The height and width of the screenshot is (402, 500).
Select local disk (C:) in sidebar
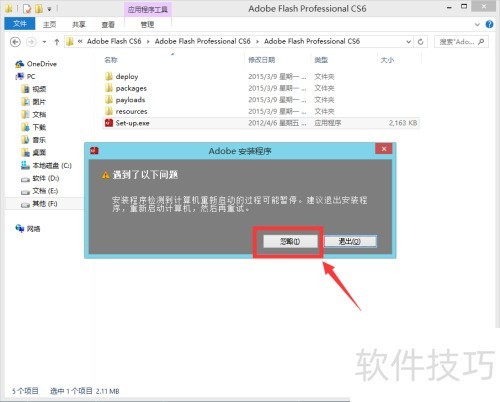(x=52, y=165)
